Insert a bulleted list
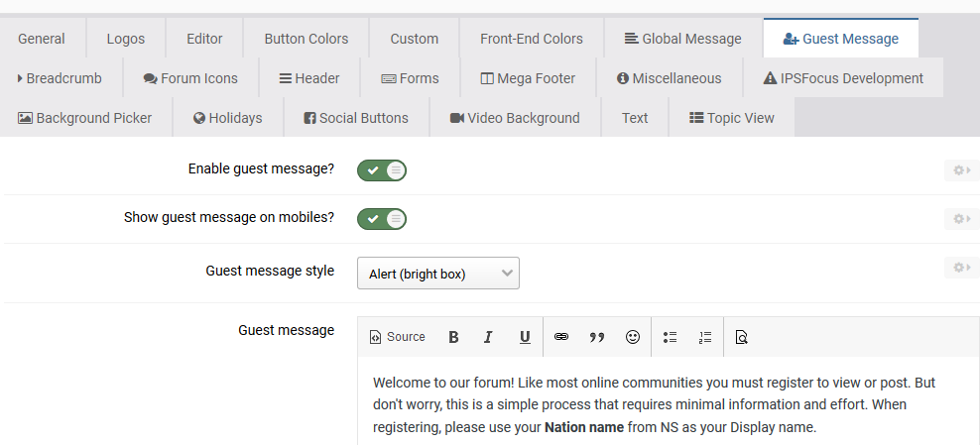The image size is (980, 445). 670,337
